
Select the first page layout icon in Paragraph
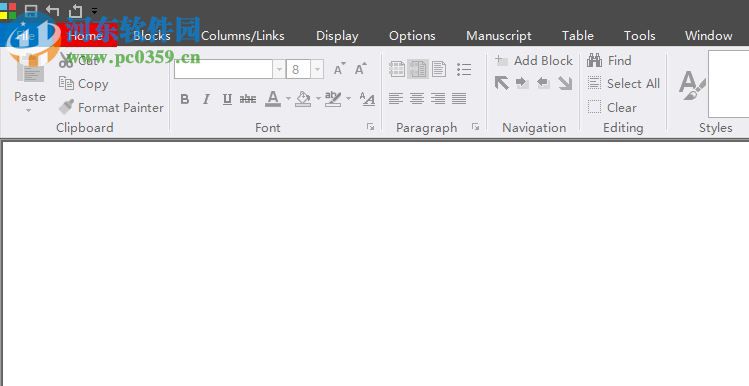tap(397, 70)
